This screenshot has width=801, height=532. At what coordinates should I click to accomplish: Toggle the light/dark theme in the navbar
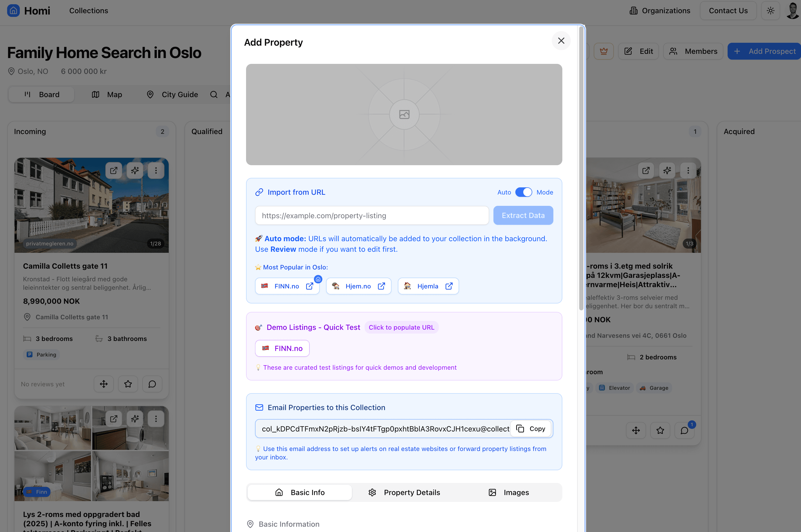(x=770, y=11)
